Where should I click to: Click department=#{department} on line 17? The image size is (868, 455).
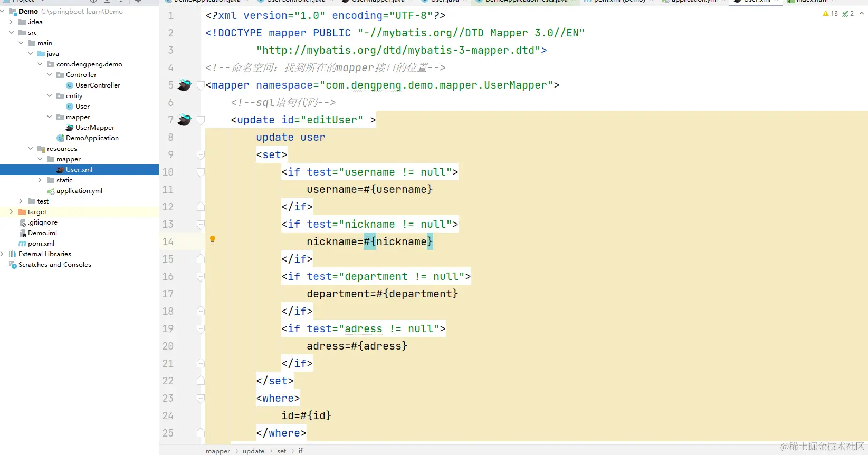coord(382,294)
